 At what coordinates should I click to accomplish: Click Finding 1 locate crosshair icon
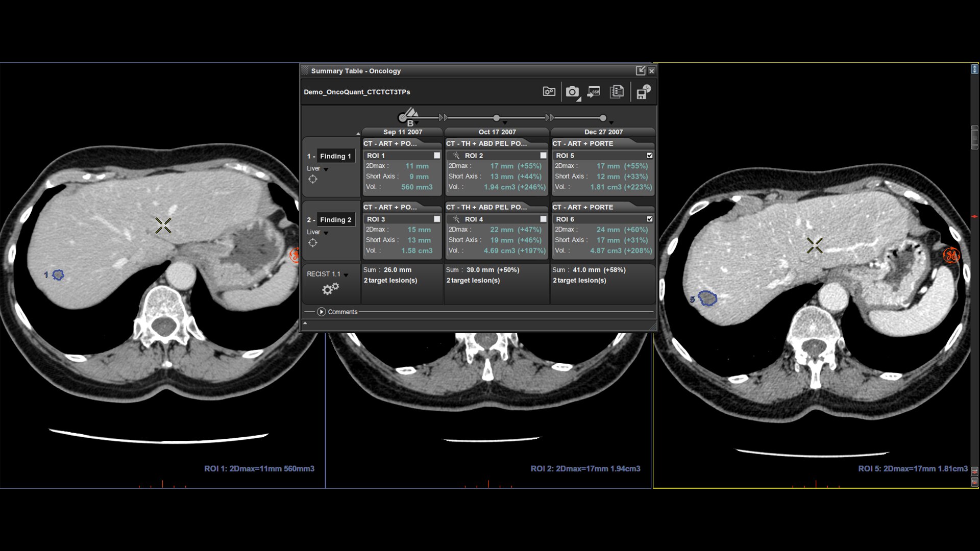pos(313,179)
